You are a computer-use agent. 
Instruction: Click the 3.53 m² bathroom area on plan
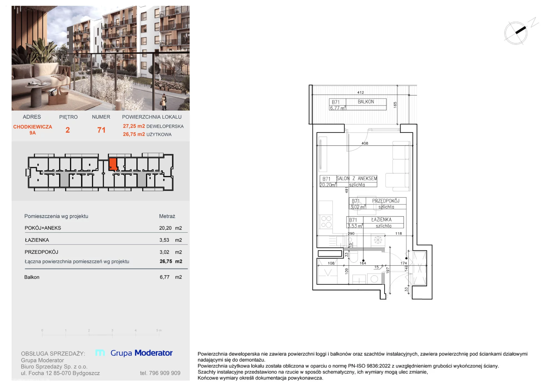[x=355, y=226]
